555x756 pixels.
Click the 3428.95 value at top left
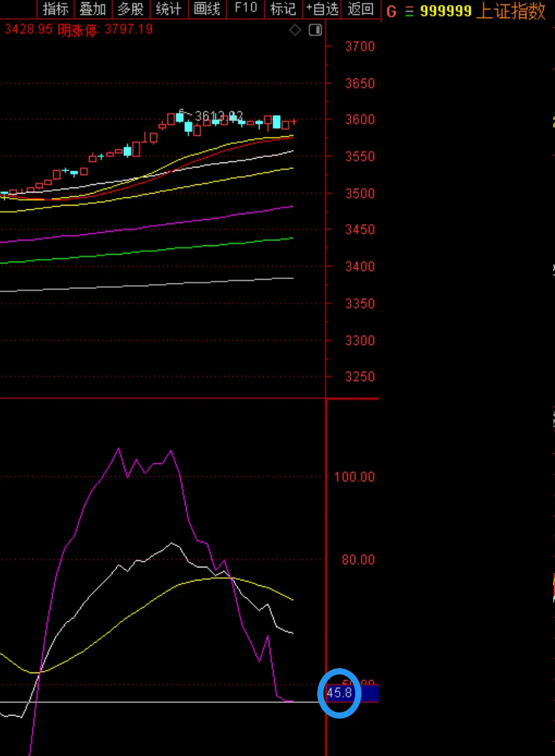coord(28,29)
